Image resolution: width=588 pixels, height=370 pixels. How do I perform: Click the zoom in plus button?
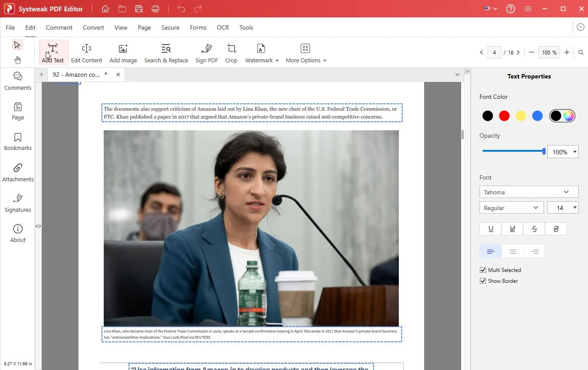click(567, 52)
